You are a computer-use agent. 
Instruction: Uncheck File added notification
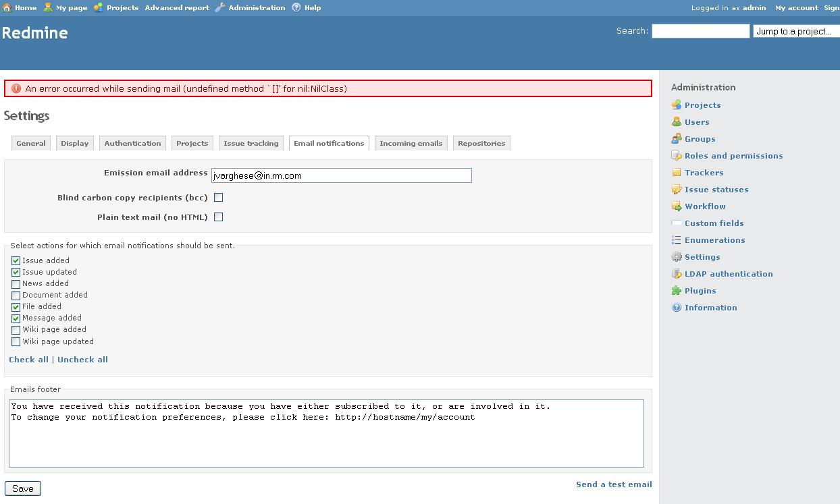(x=16, y=307)
